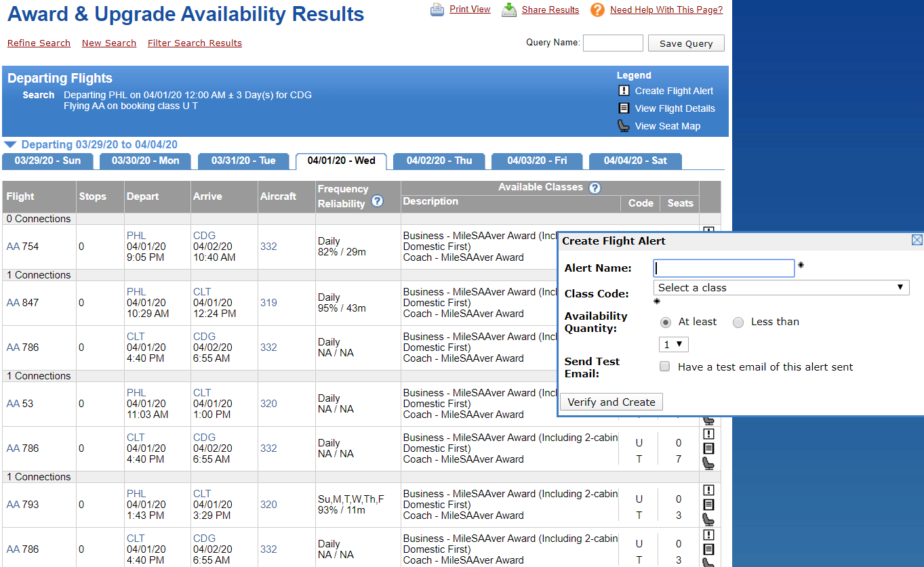Screen dimensions: 924x567
Task: Click CDG arrival link in AA 754 row
Action: (204, 236)
